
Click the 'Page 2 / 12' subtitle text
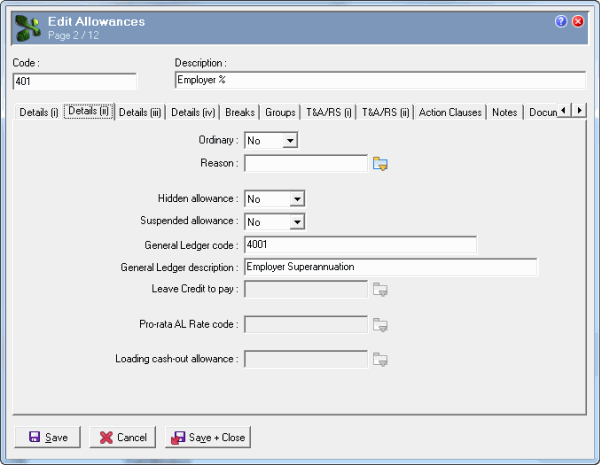click(73, 36)
